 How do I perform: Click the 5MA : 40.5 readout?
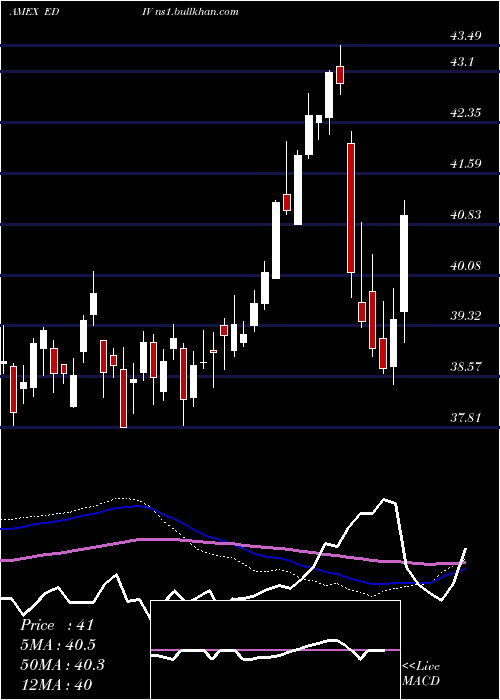click(58, 645)
